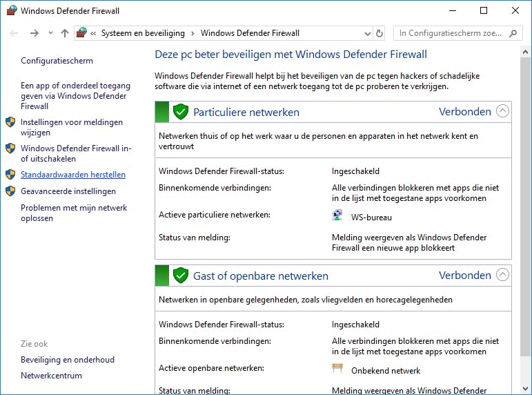The width and height of the screenshot is (532, 395).
Task: Refresh the Windows Defender Firewall page
Action: pyautogui.click(x=380, y=33)
